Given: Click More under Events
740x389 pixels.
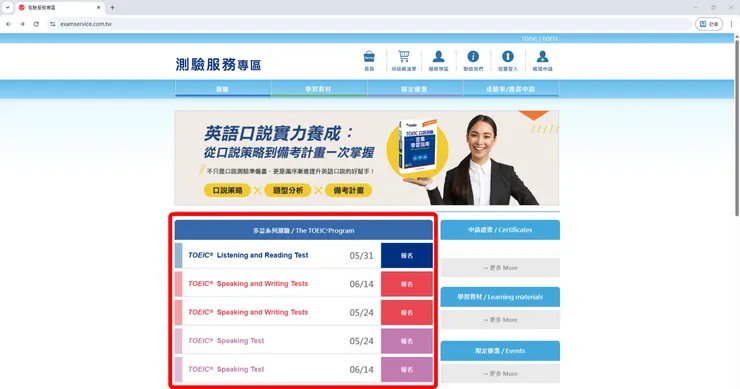Looking at the screenshot, I should 500,373.
